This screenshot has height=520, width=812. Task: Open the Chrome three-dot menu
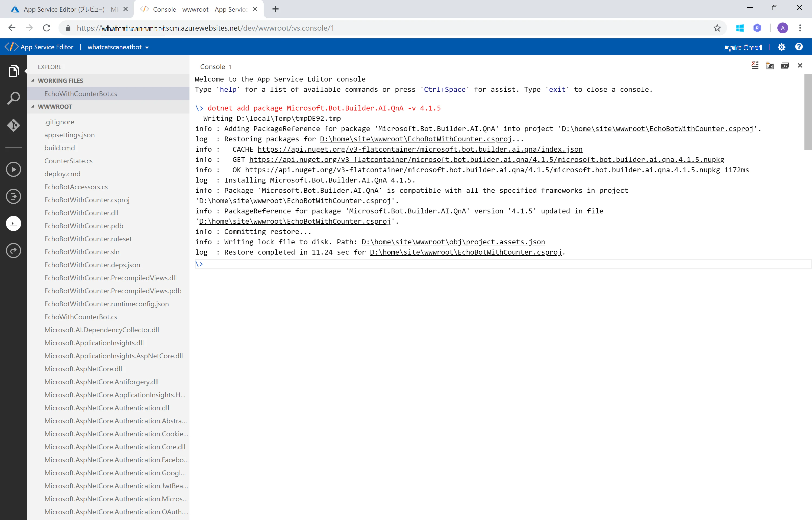tap(800, 28)
